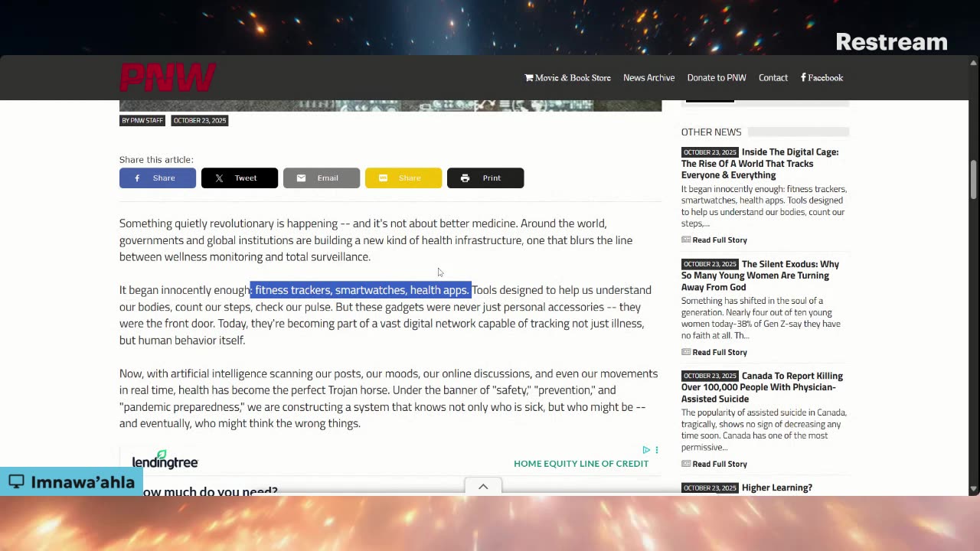The height and width of the screenshot is (551, 980).
Task: Open Contact page in navigation
Action: 773,77
